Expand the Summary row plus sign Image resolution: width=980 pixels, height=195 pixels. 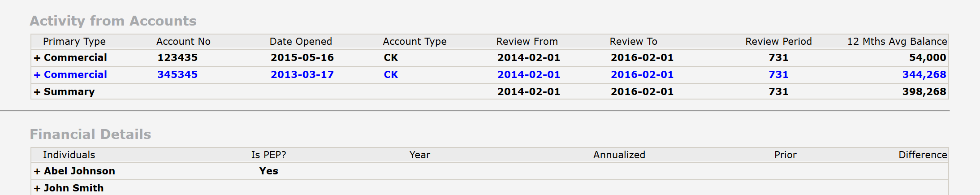point(37,92)
